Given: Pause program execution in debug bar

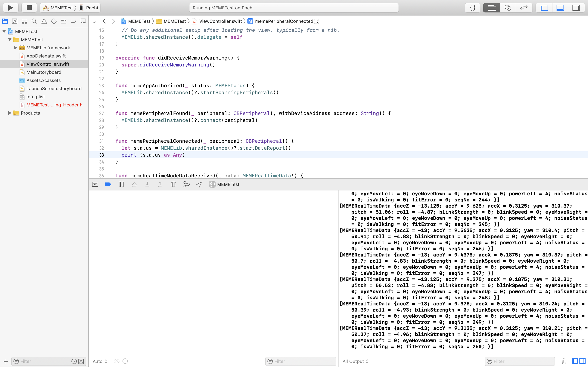Looking at the screenshot, I should pos(121,185).
